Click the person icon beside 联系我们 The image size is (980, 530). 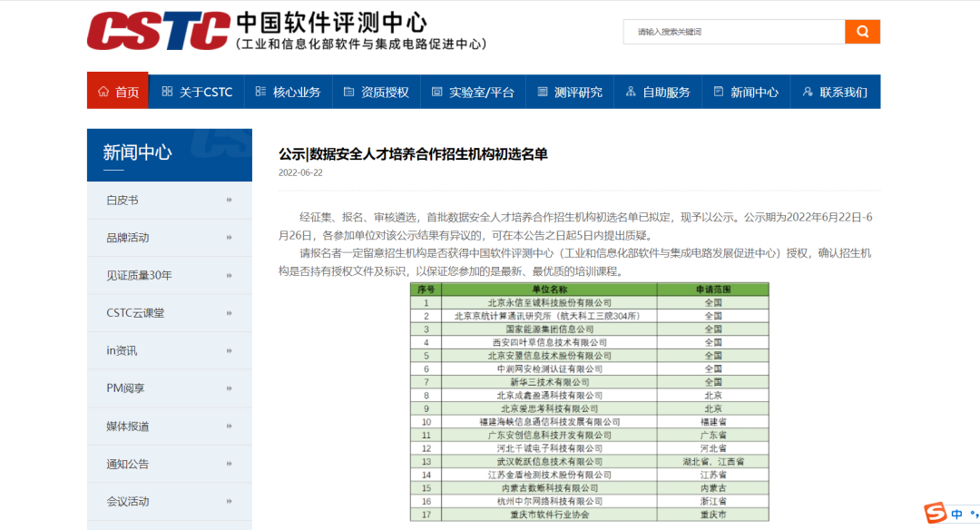[808, 91]
